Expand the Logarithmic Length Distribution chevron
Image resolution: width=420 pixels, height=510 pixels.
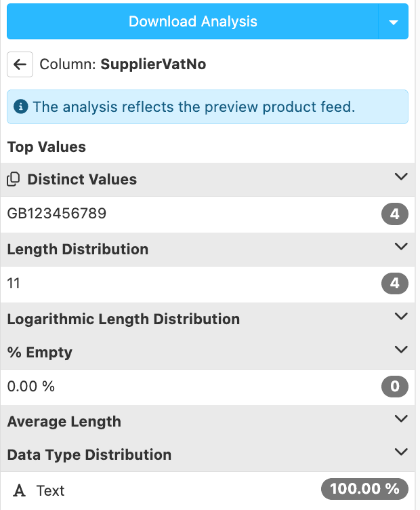(x=401, y=317)
